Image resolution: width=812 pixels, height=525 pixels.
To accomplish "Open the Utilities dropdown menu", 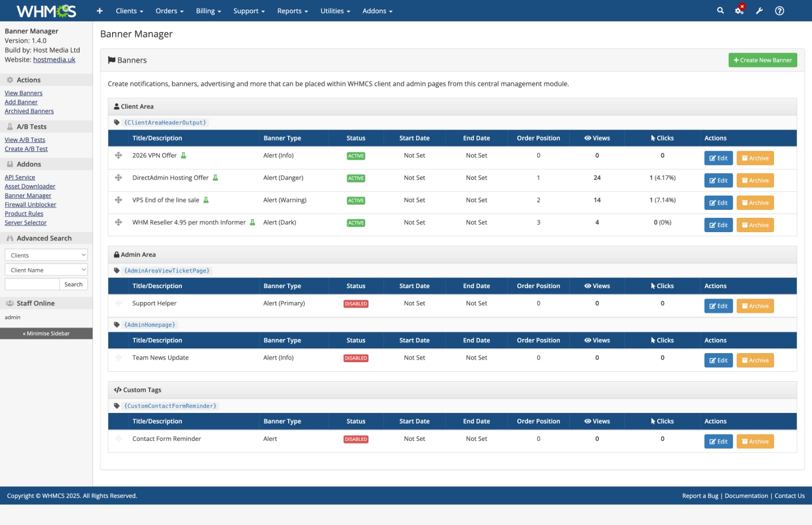I will pos(335,11).
